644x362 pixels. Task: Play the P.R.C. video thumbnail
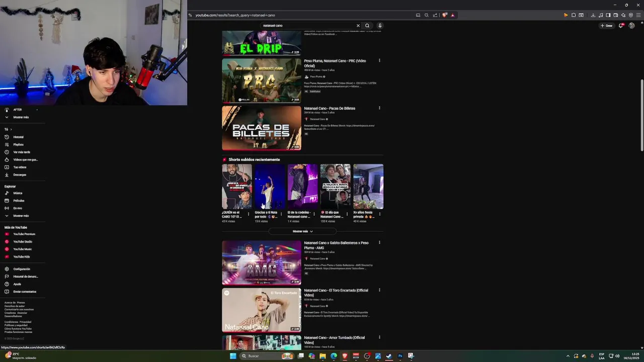[x=262, y=80]
